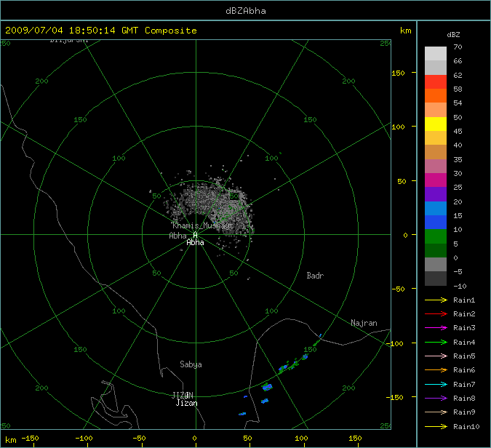Click the red Rain2 arrow icon
Image resolution: width=491 pixels, height=448 pixels.
tap(436, 313)
